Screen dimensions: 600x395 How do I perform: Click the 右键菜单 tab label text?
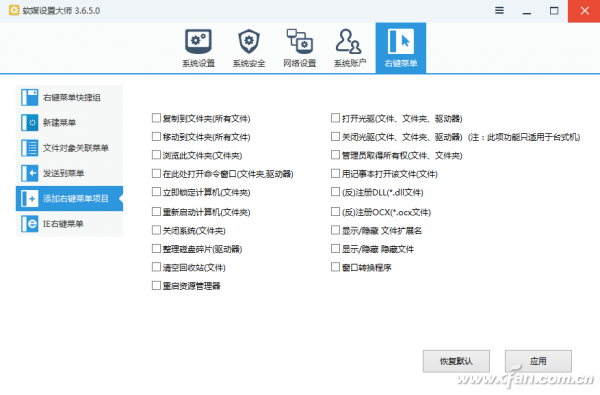401,63
